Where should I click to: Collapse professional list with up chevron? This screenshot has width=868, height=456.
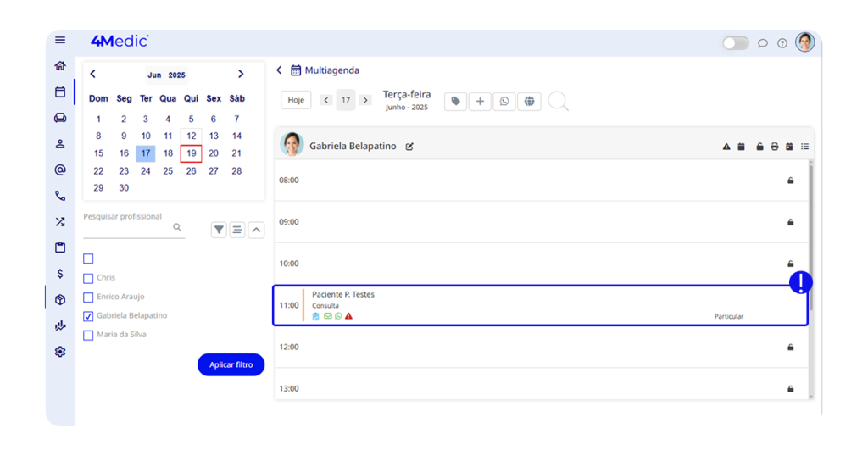point(256,230)
